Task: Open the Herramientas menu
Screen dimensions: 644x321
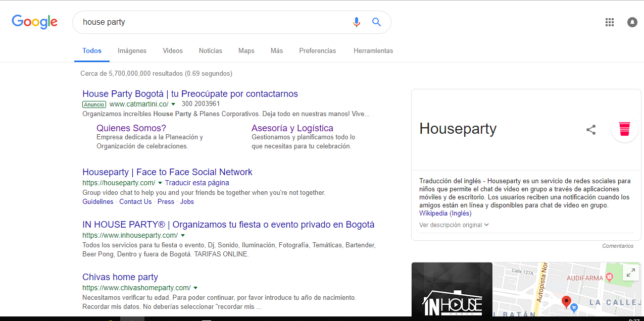Action: 373,51
